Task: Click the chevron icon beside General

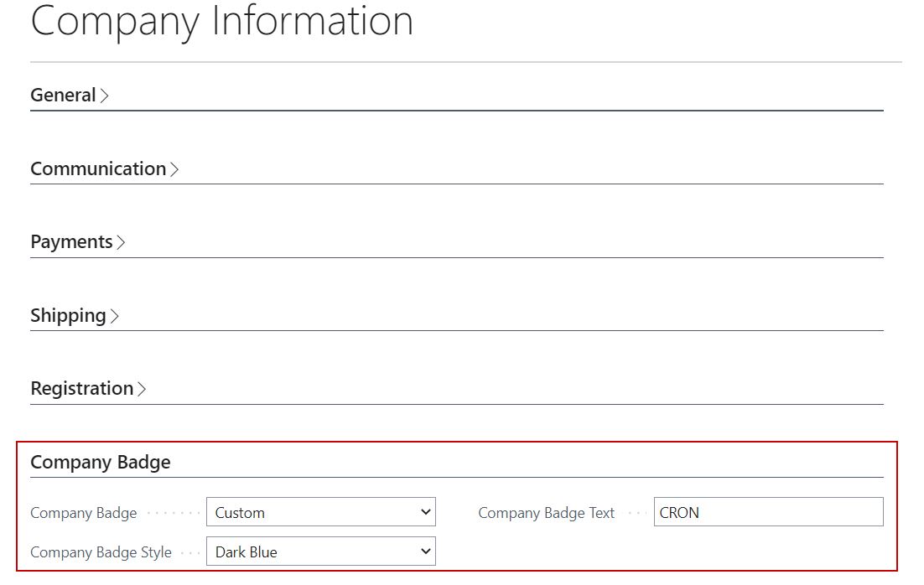Action: [105, 96]
